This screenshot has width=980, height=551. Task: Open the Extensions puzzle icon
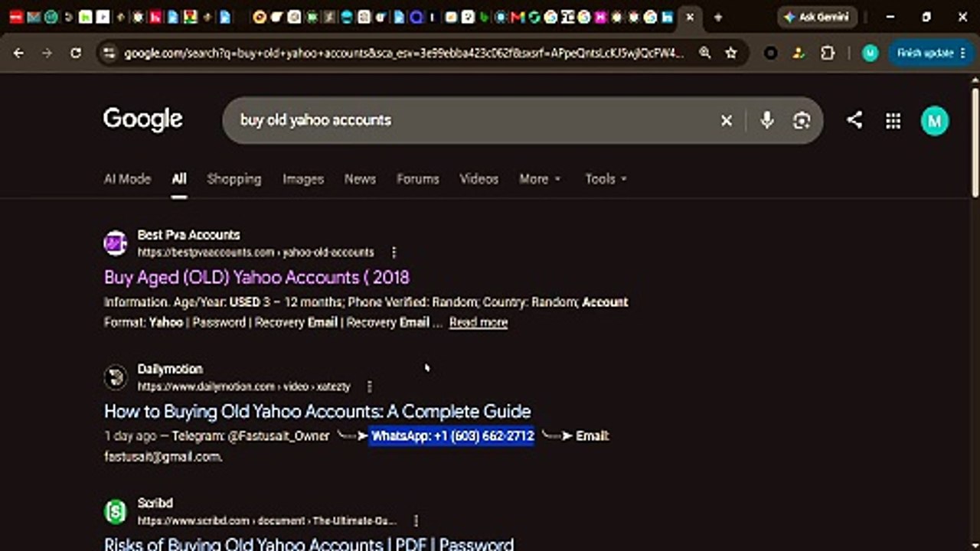coord(828,53)
